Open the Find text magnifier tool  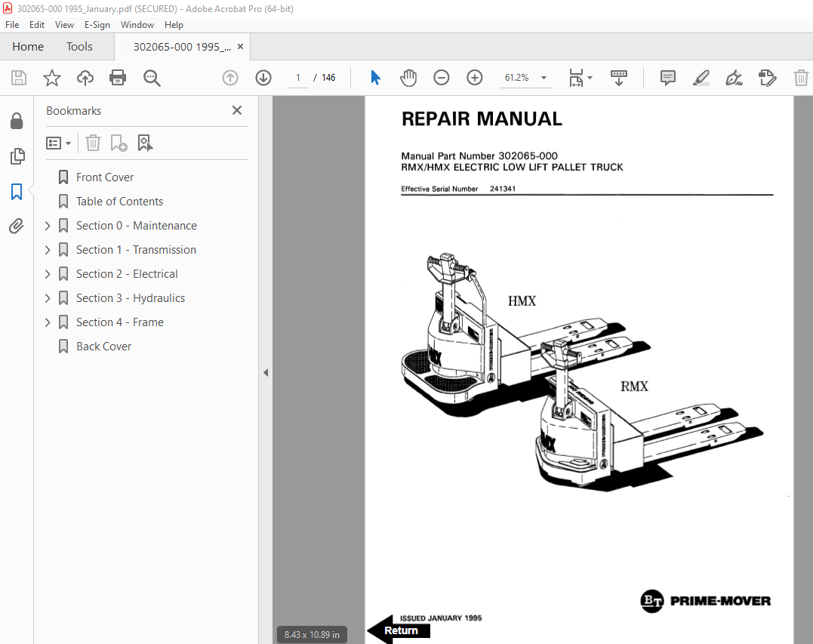click(x=152, y=78)
